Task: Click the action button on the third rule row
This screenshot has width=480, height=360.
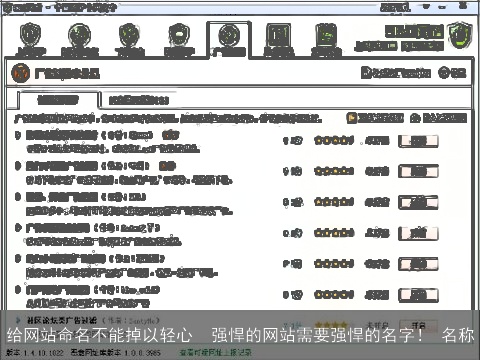Action: [x=418, y=202]
